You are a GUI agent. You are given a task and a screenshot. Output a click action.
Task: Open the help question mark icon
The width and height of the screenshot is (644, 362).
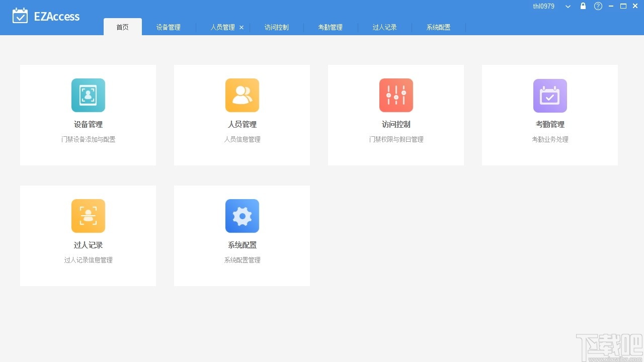point(598,6)
